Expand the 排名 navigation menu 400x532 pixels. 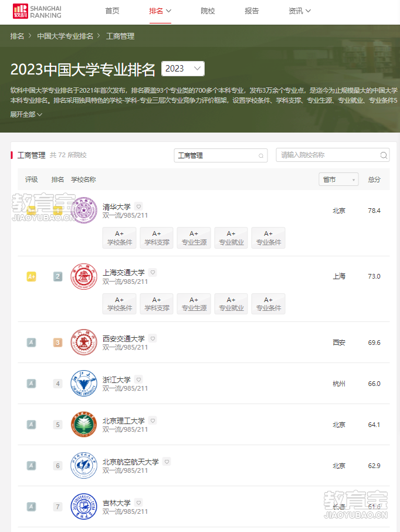[x=160, y=11]
